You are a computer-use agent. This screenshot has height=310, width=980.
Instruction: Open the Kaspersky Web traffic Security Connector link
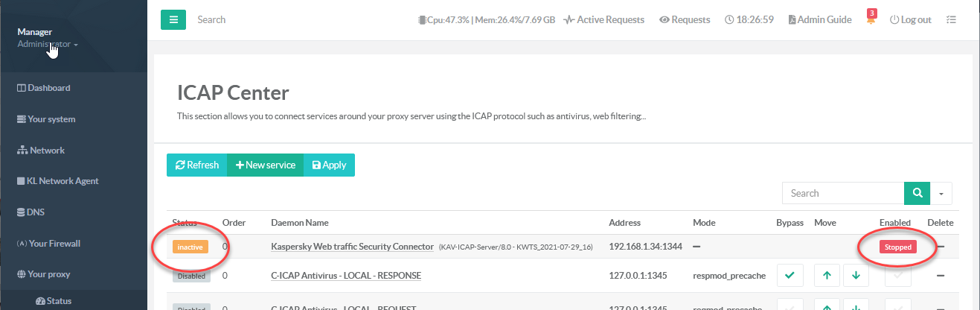coord(352,247)
